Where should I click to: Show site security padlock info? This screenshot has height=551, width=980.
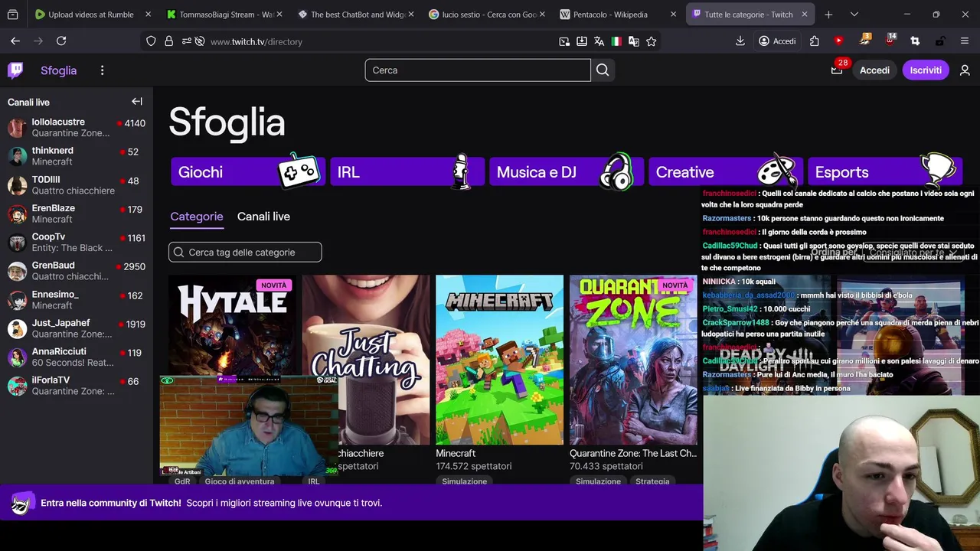[168, 41]
